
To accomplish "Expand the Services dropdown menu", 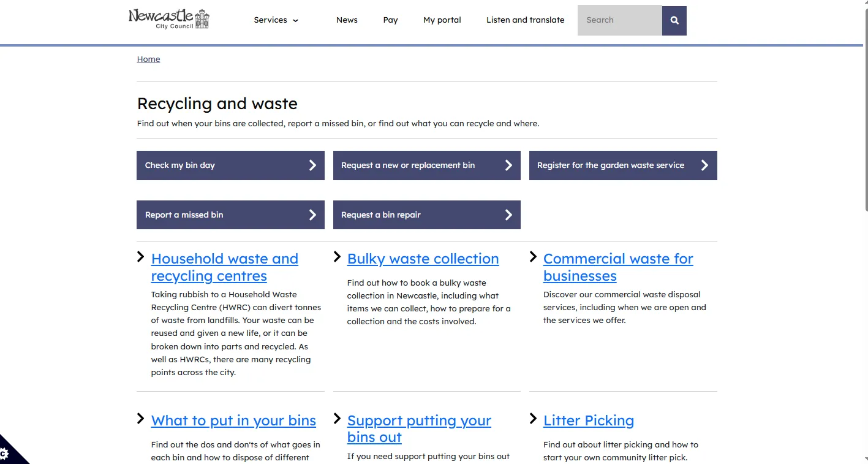I will (x=276, y=20).
